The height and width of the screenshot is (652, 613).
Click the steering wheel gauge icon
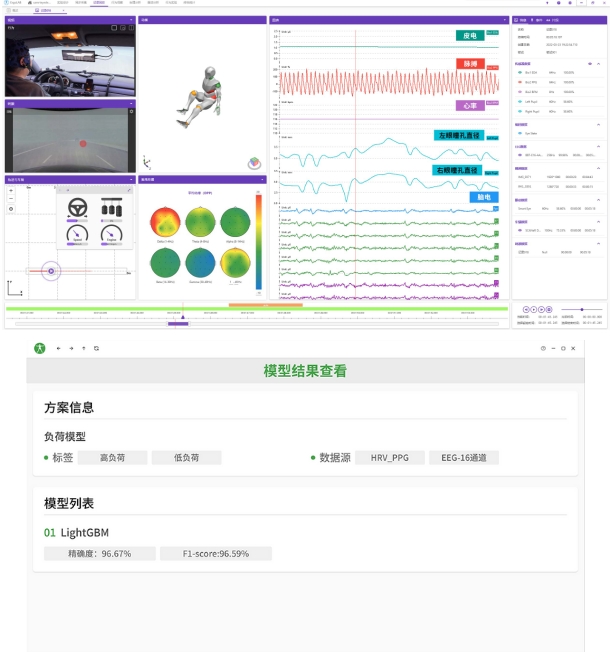pos(78,208)
